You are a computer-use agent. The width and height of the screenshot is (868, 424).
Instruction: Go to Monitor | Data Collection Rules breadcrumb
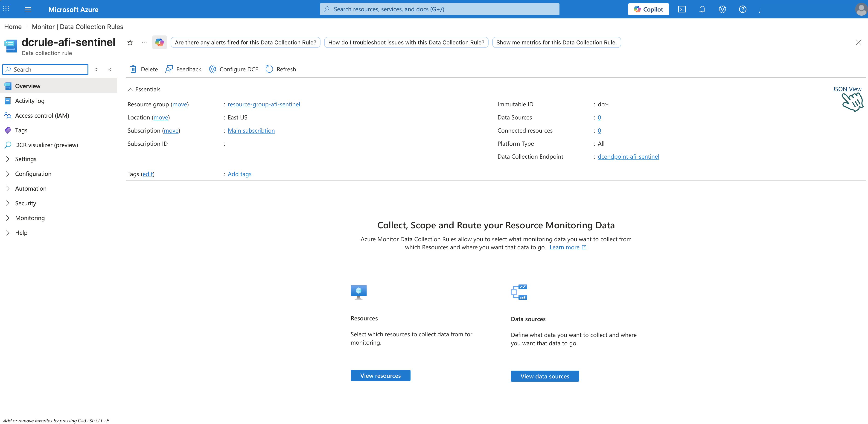click(78, 27)
